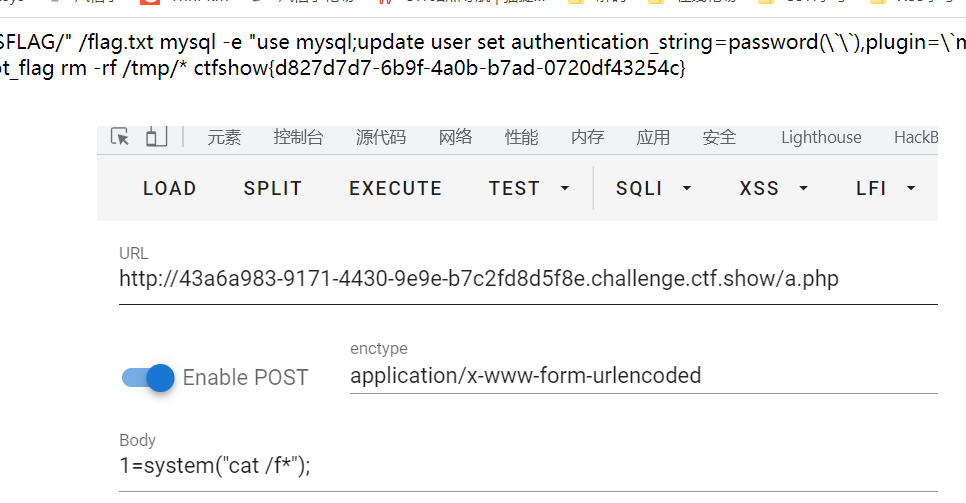Open the SQLI dropdown menu

(x=654, y=188)
